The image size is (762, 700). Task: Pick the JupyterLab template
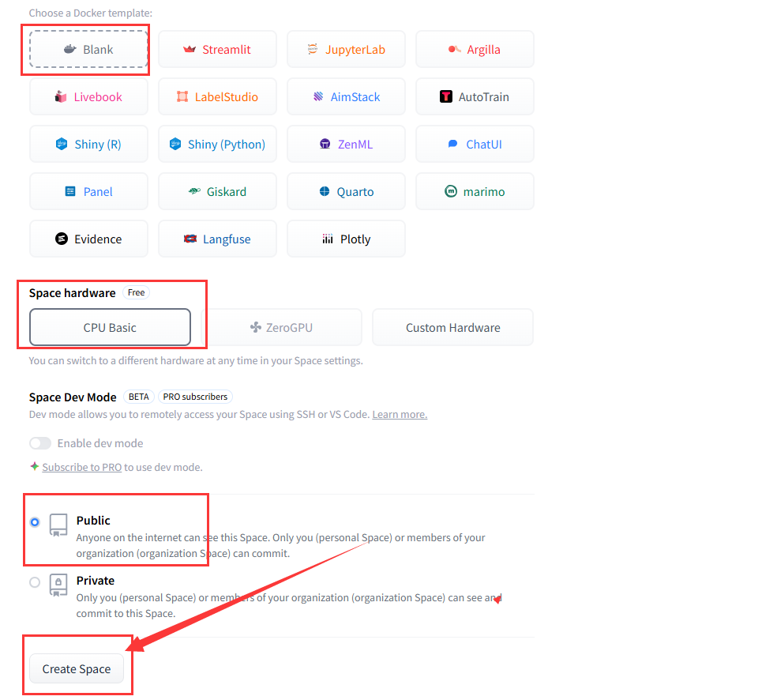point(346,49)
